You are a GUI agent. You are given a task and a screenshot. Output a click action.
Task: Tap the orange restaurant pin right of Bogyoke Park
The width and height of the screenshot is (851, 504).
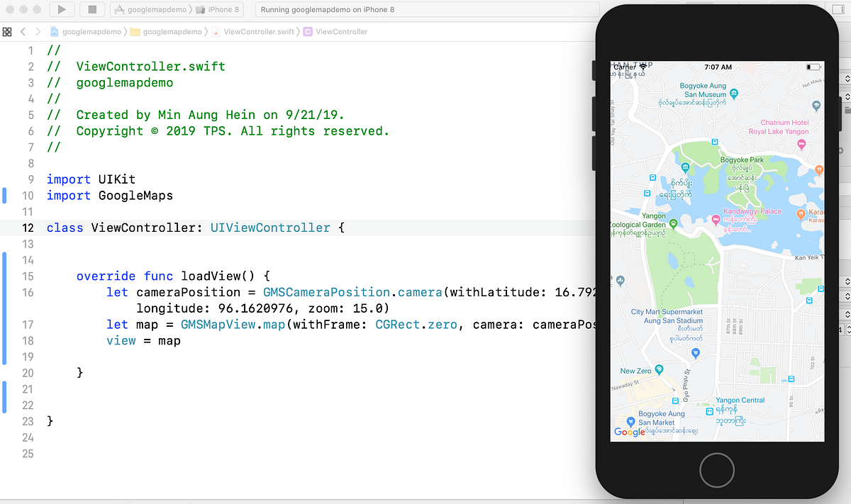click(x=819, y=169)
